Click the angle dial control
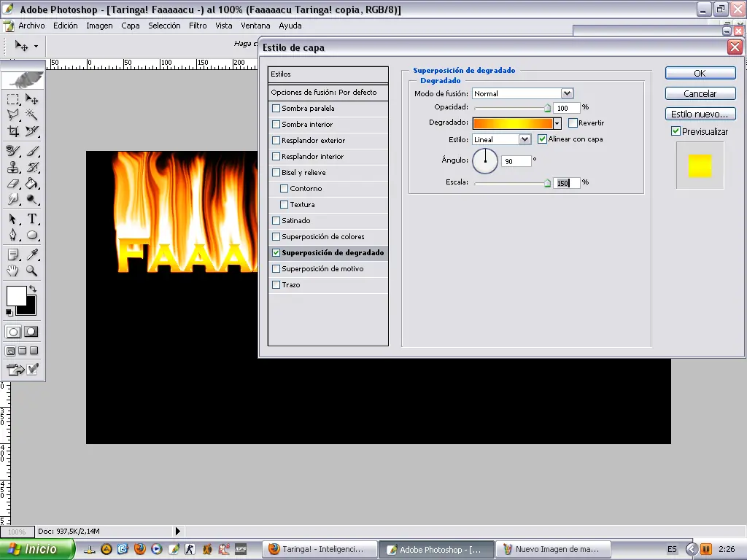747x560 pixels. (x=485, y=161)
